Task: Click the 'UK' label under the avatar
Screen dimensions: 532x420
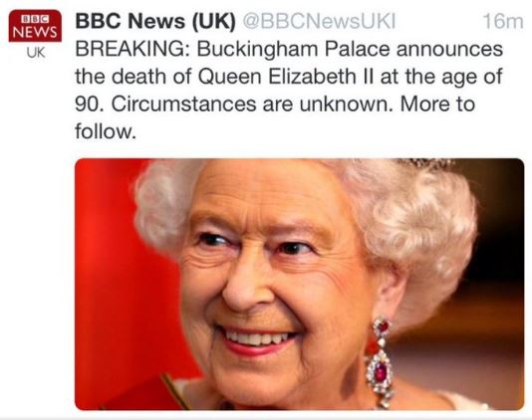Action: [x=36, y=53]
